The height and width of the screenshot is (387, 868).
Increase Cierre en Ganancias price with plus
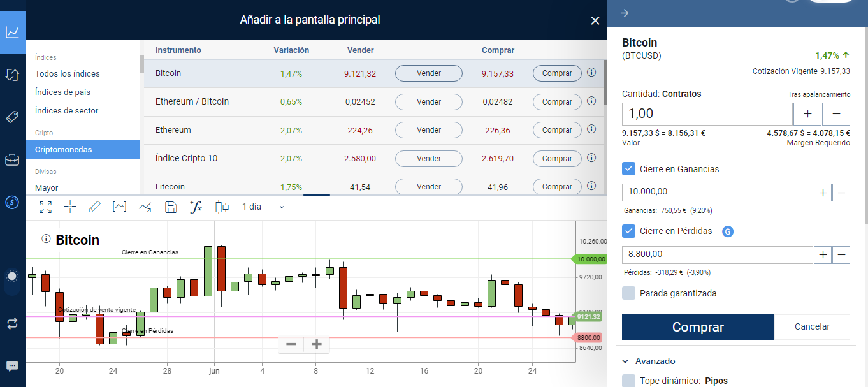(823, 192)
